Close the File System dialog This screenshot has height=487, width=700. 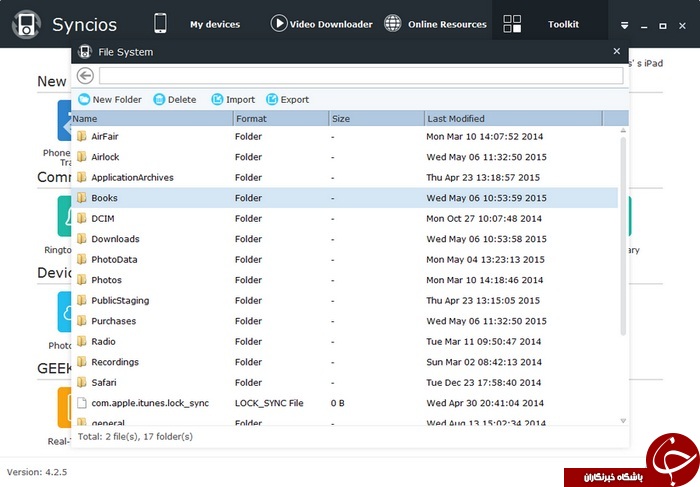click(617, 51)
